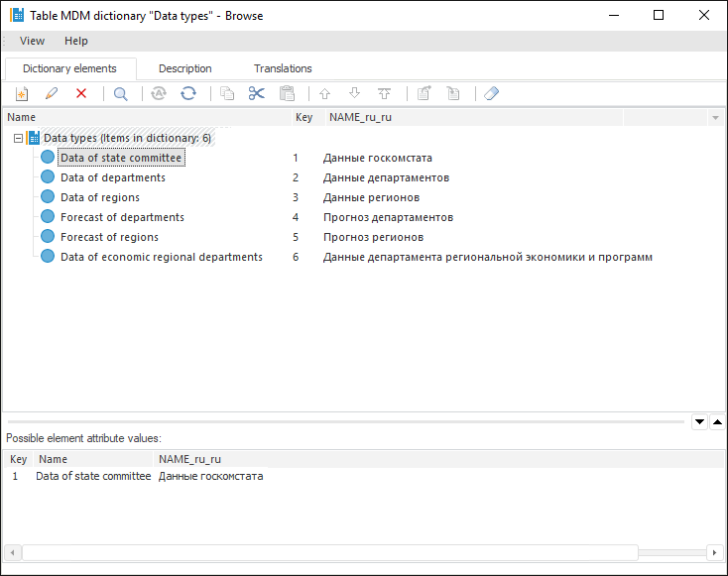Sort by the Name column header
Screen dimensions: 728x576
(x=148, y=117)
